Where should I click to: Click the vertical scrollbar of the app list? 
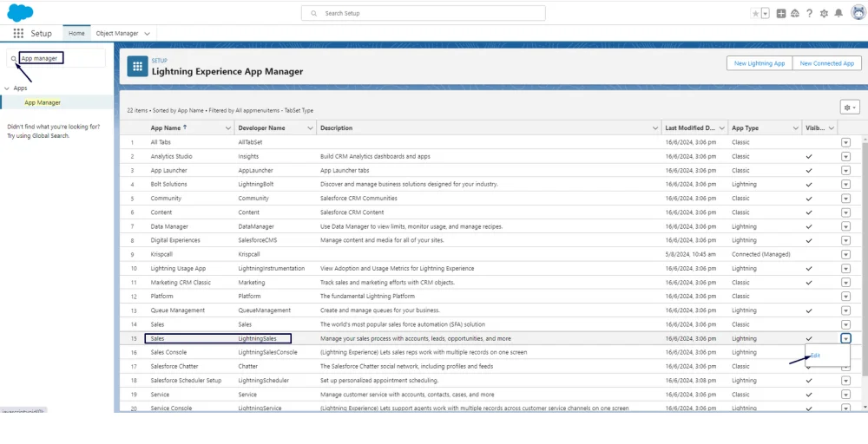pyautogui.click(x=865, y=260)
